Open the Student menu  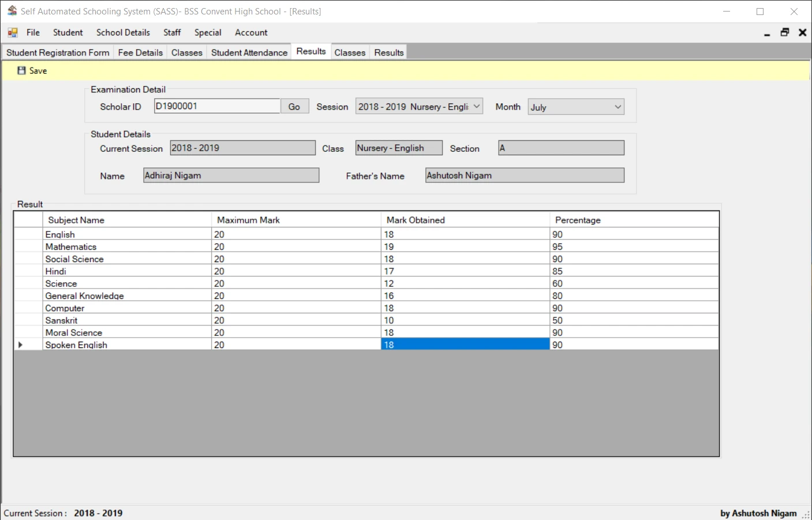(68, 32)
